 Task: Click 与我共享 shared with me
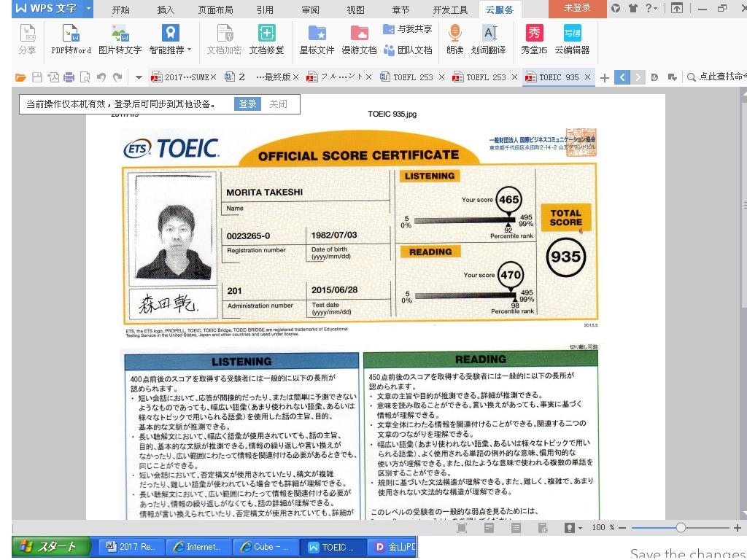coord(408,29)
